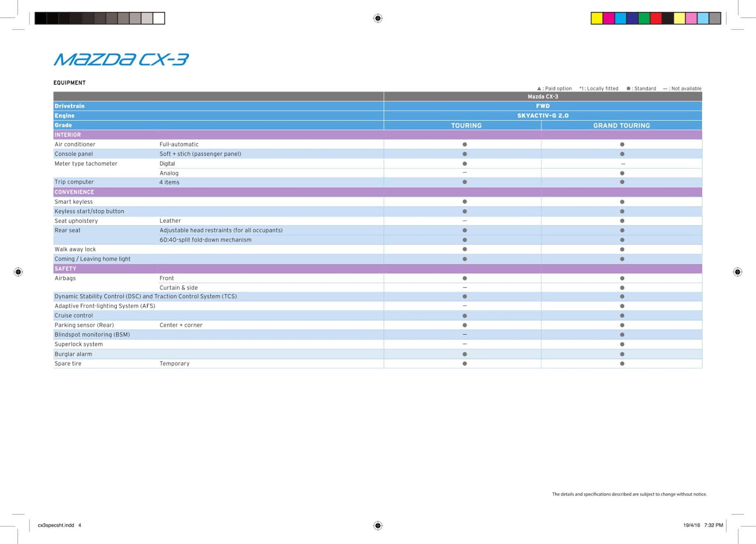Viewport: 756px width, 544px height.
Task: Click Touring dash for Blindspot monitoring row
Action: pos(464,334)
